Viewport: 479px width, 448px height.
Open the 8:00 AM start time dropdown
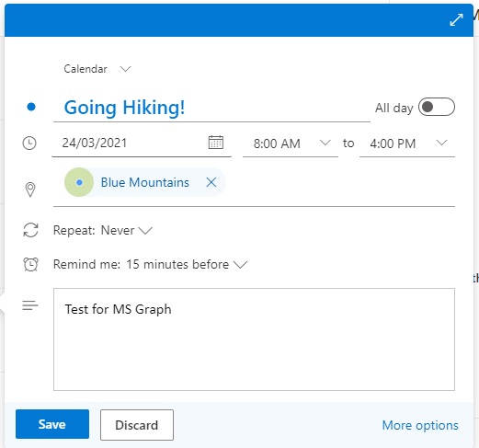point(291,144)
